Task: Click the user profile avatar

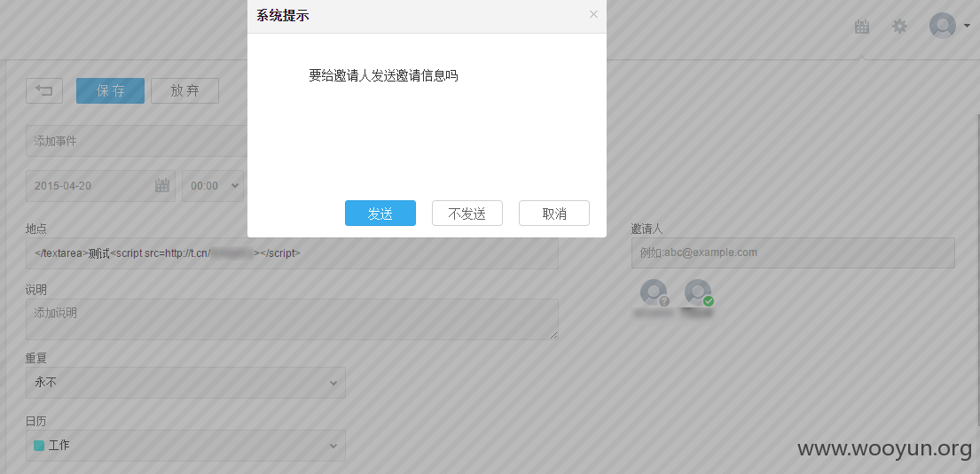Action: pyautogui.click(x=943, y=26)
